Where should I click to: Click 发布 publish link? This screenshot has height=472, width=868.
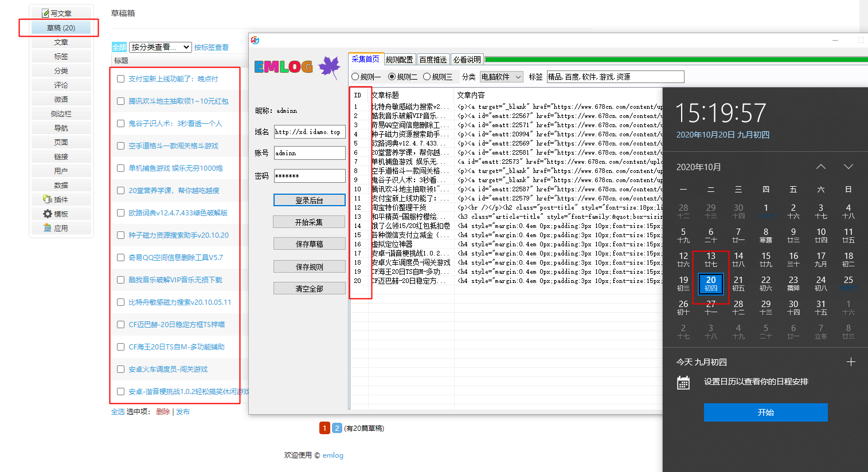click(x=183, y=412)
